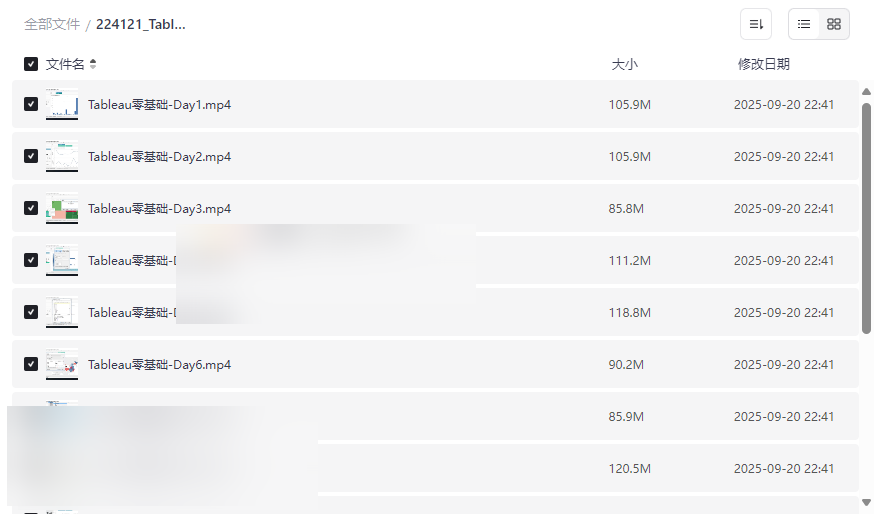874x514 pixels.
Task: Open the Day2 video thumbnail
Action: click(62, 156)
